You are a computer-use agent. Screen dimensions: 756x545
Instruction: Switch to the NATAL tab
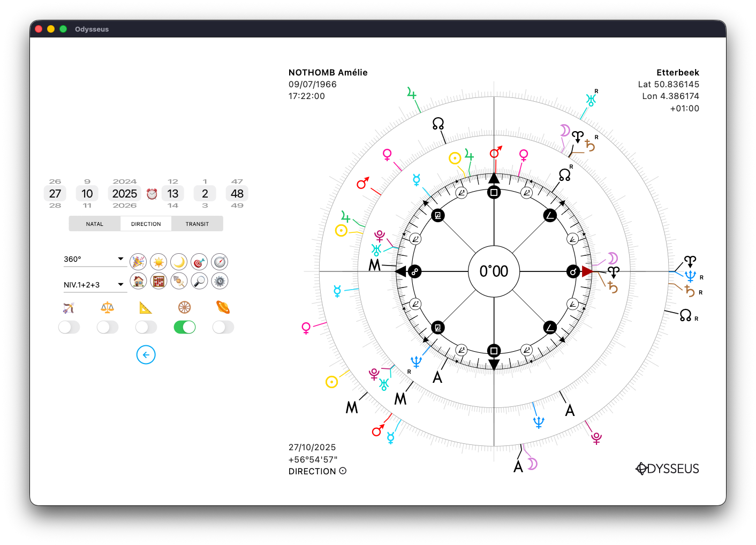tap(95, 224)
